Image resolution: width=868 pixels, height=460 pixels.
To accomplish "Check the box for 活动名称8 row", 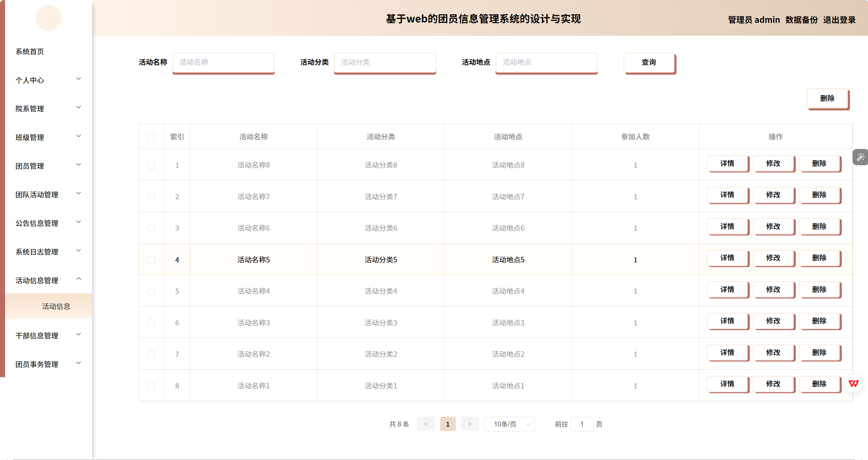I will 151,165.
